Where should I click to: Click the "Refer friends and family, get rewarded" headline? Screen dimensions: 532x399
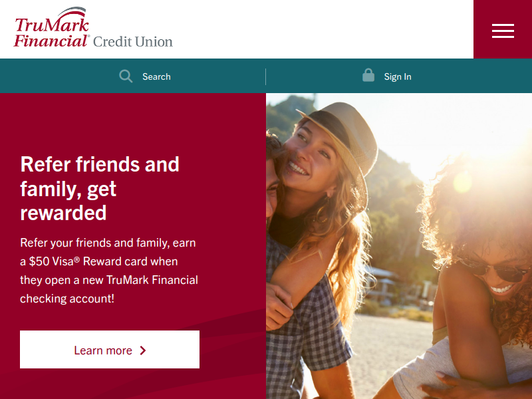100,188
